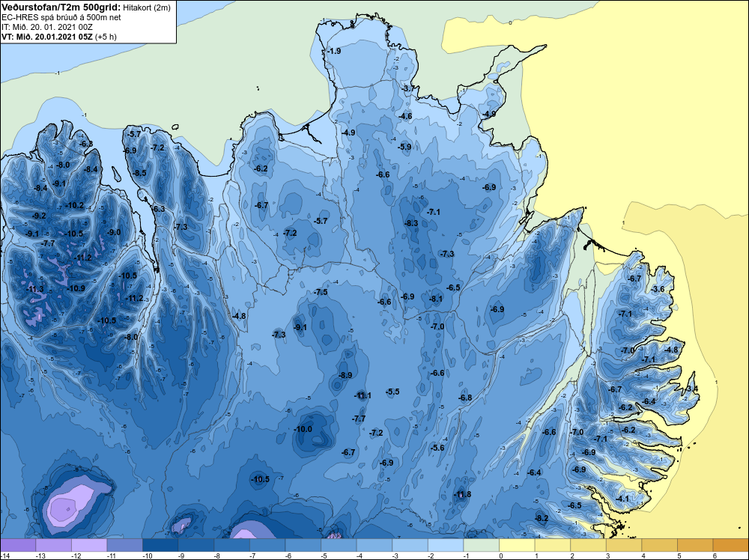Click the orange legend swatch right of 6
Viewport: 749px width, 560px height.
731,545
